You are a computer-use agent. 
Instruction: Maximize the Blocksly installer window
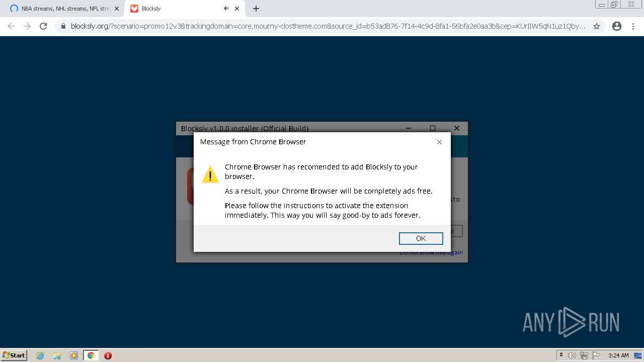click(433, 128)
